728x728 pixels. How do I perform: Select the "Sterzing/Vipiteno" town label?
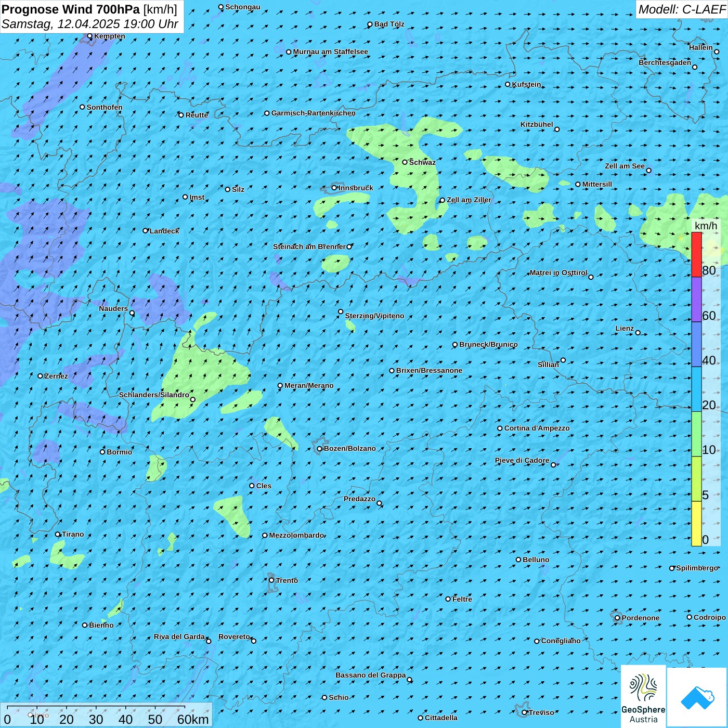point(374,316)
